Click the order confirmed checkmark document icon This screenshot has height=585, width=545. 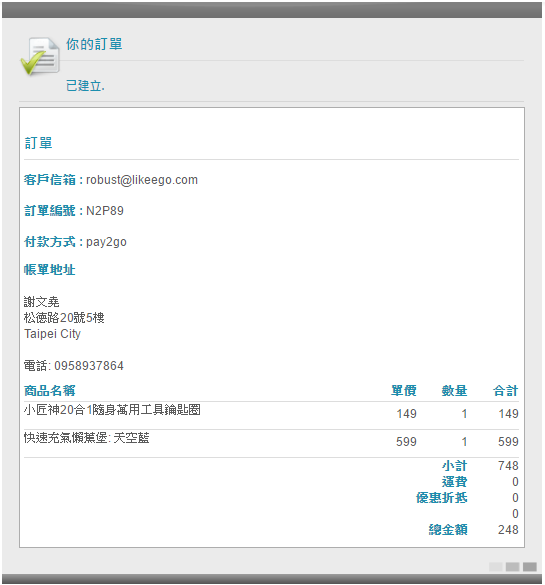click(x=40, y=56)
